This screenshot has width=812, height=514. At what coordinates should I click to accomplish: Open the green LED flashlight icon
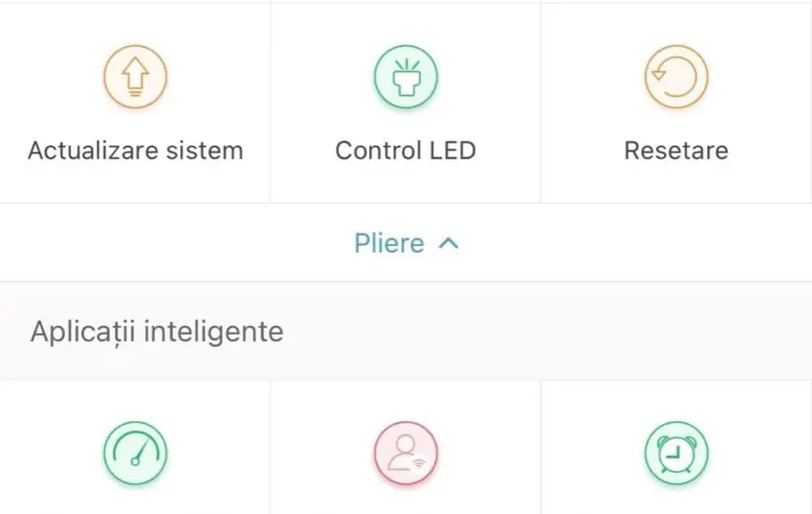[406, 77]
